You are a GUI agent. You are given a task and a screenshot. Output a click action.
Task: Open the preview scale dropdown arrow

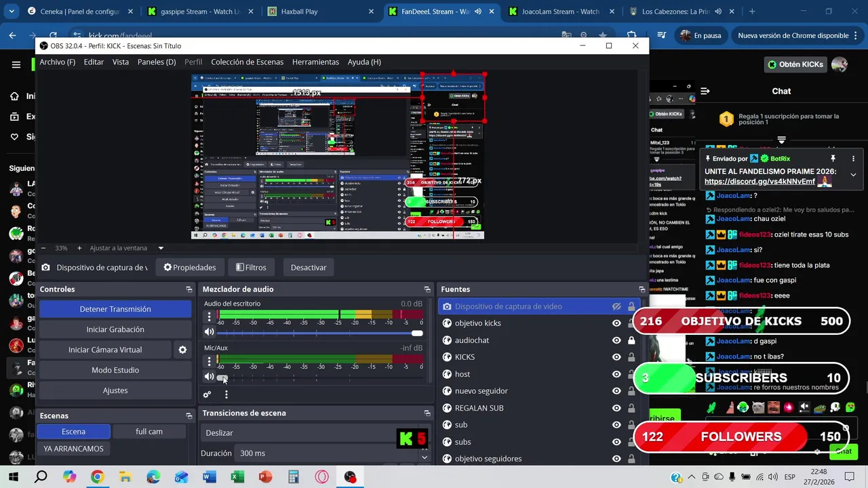point(161,248)
